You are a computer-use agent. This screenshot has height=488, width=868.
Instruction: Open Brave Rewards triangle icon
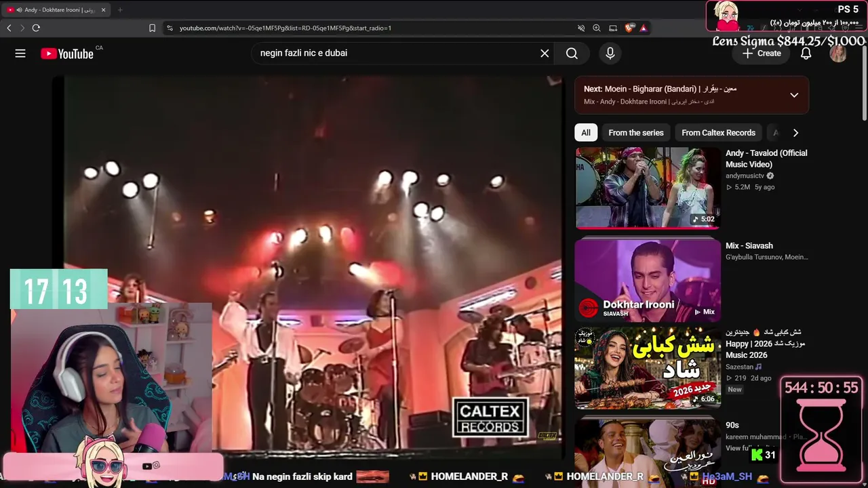coord(644,28)
